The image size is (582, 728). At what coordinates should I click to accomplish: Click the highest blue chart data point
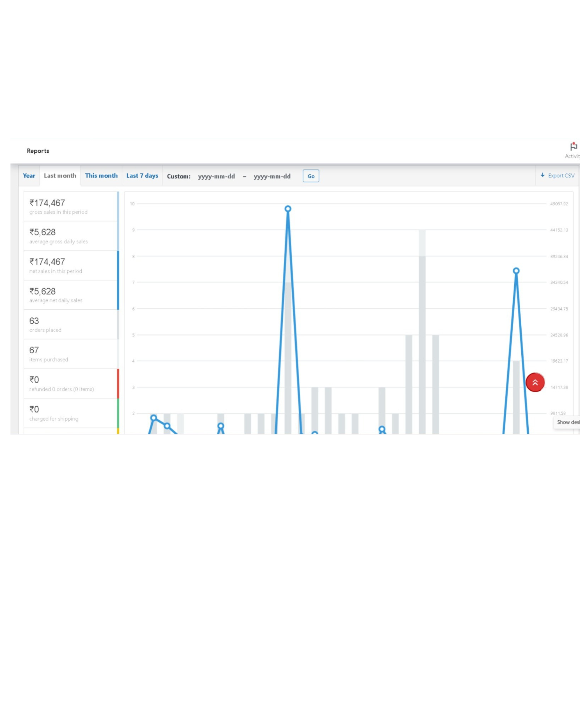coord(288,209)
